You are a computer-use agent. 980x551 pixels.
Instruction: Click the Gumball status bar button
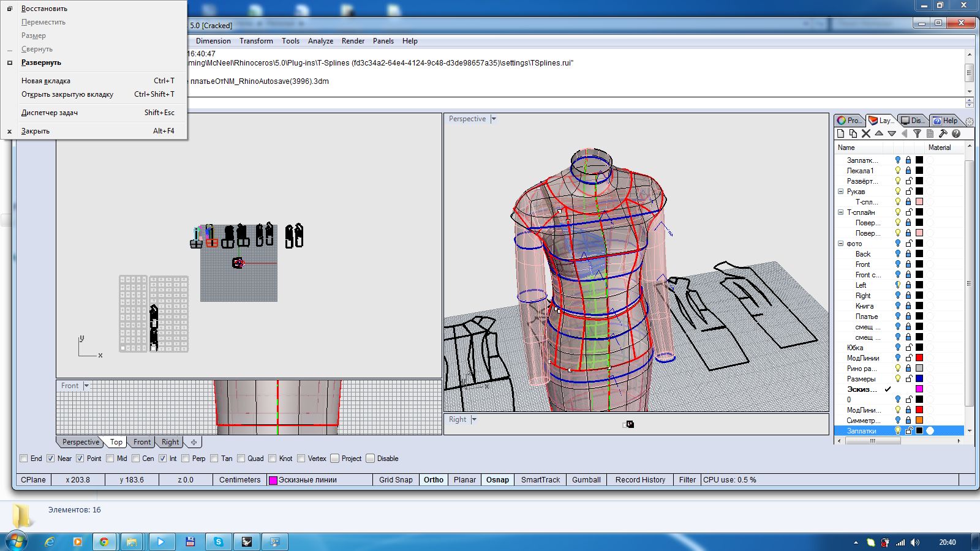click(x=586, y=480)
